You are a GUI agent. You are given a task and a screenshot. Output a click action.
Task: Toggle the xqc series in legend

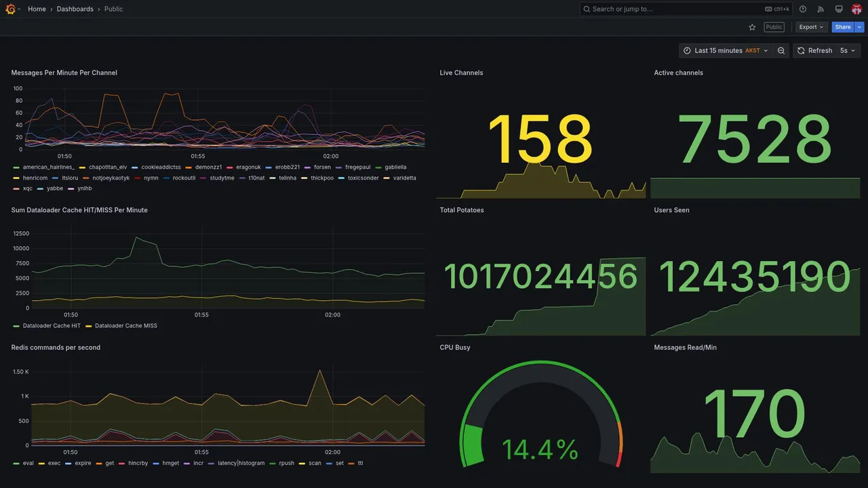pyautogui.click(x=27, y=188)
